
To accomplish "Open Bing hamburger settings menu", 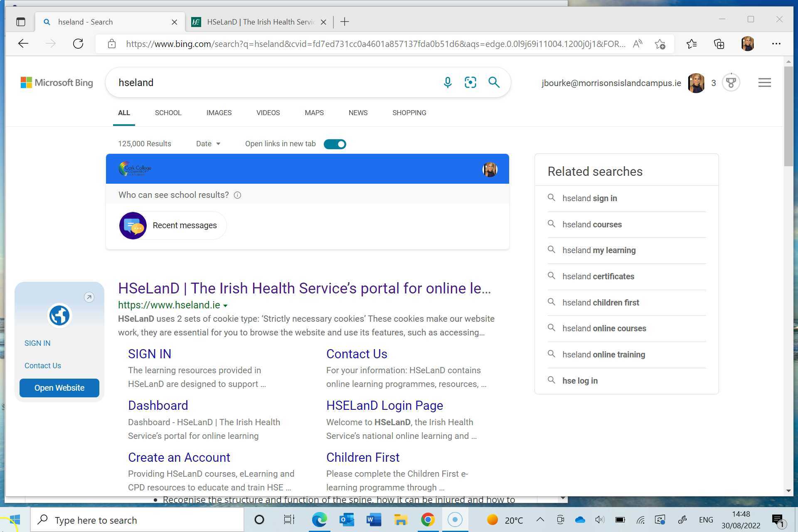I will tap(764, 83).
